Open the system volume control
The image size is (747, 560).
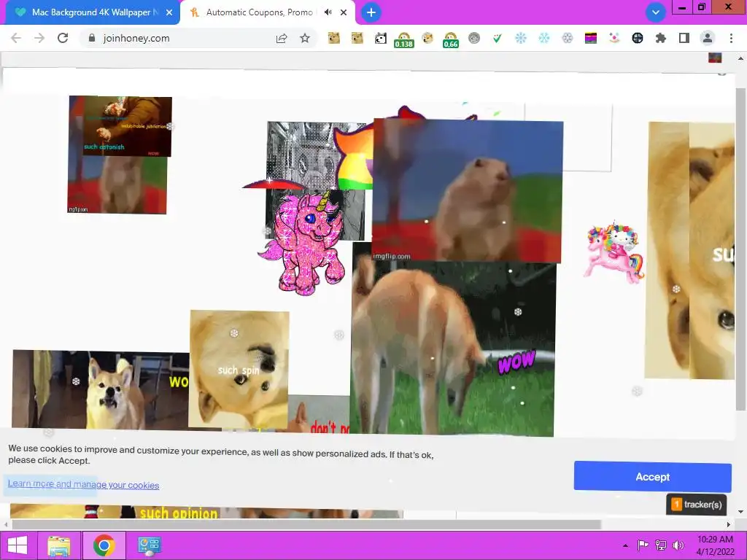(678, 545)
